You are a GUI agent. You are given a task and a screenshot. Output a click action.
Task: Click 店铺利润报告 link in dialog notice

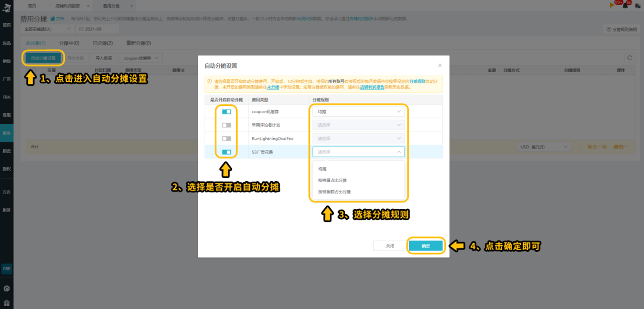point(372,88)
